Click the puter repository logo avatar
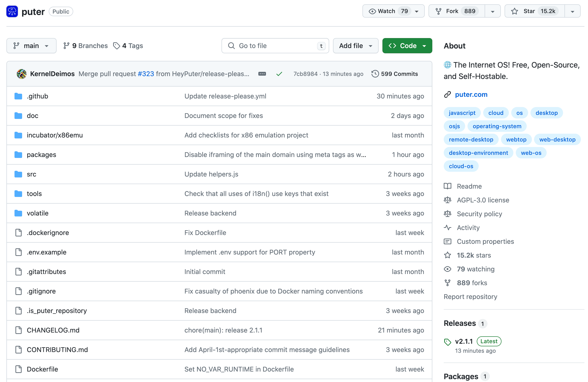Image resolution: width=588 pixels, height=382 pixels. click(12, 11)
